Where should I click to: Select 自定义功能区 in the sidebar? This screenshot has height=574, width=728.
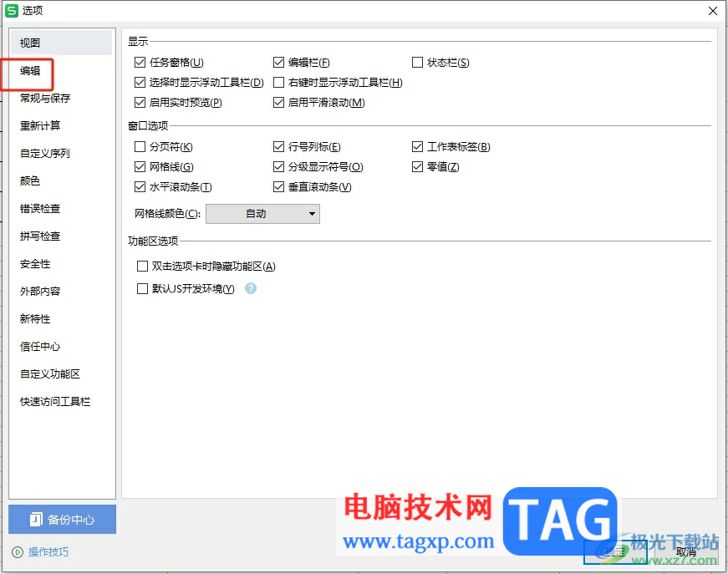[x=50, y=373]
